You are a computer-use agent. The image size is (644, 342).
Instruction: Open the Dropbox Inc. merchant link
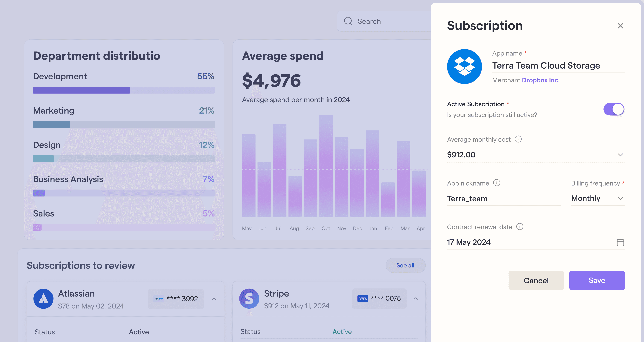tap(540, 80)
